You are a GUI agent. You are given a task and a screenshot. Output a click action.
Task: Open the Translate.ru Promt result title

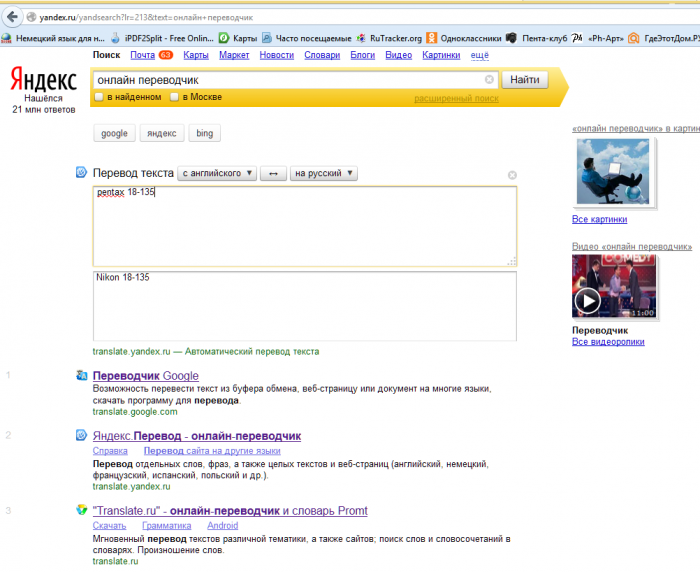tap(230, 511)
